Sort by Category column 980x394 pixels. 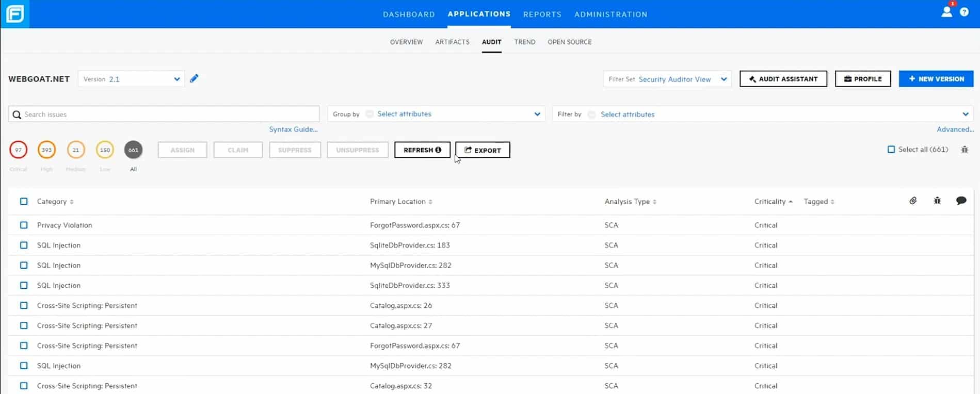[x=55, y=202]
